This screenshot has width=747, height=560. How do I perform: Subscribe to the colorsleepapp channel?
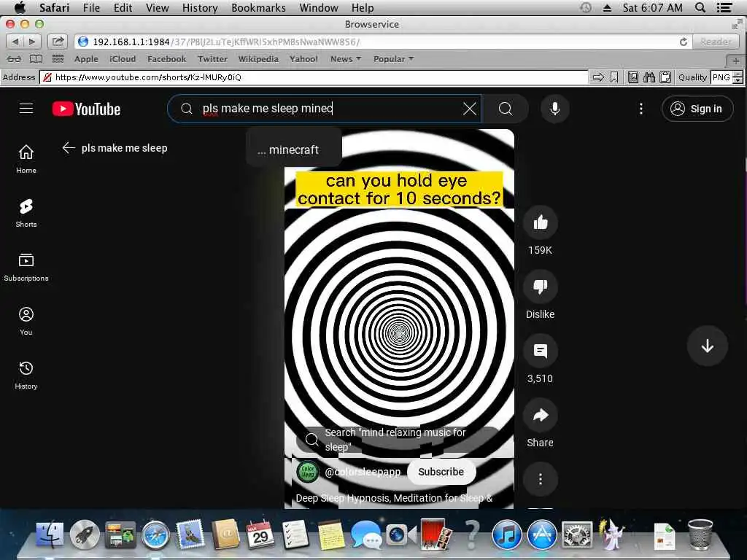[441, 472]
